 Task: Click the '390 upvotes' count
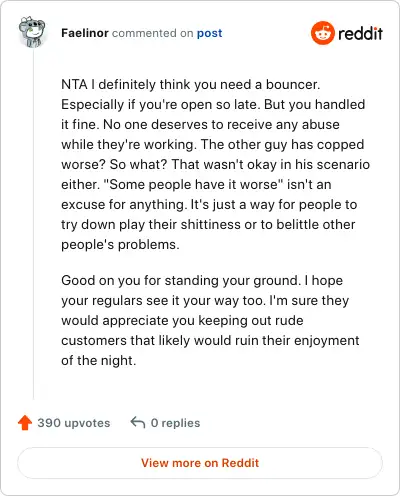(x=74, y=423)
